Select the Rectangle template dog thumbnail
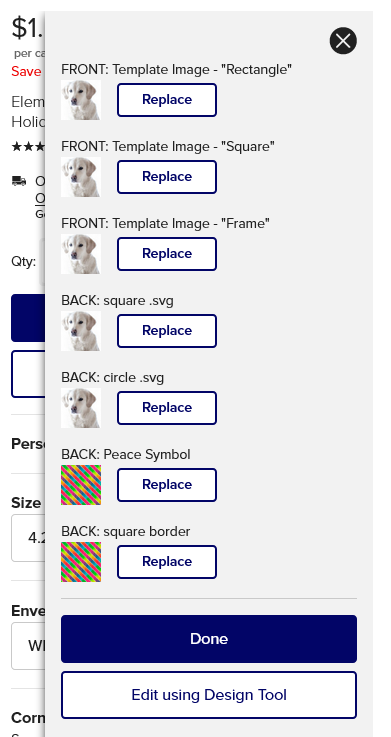The height and width of the screenshot is (737, 391). coord(81,100)
